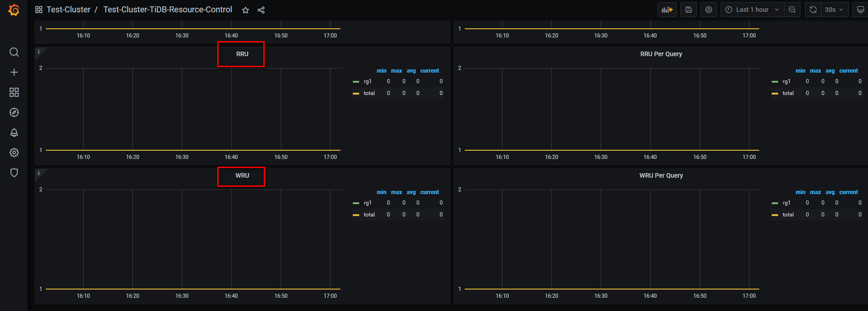Toggle rg1 series in RRU legend
The height and width of the screenshot is (311, 868).
coord(367,81)
